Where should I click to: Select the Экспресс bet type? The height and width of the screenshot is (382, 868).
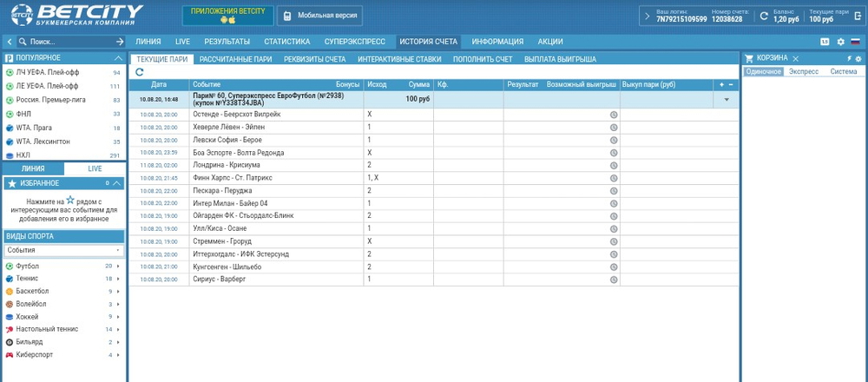pos(802,71)
